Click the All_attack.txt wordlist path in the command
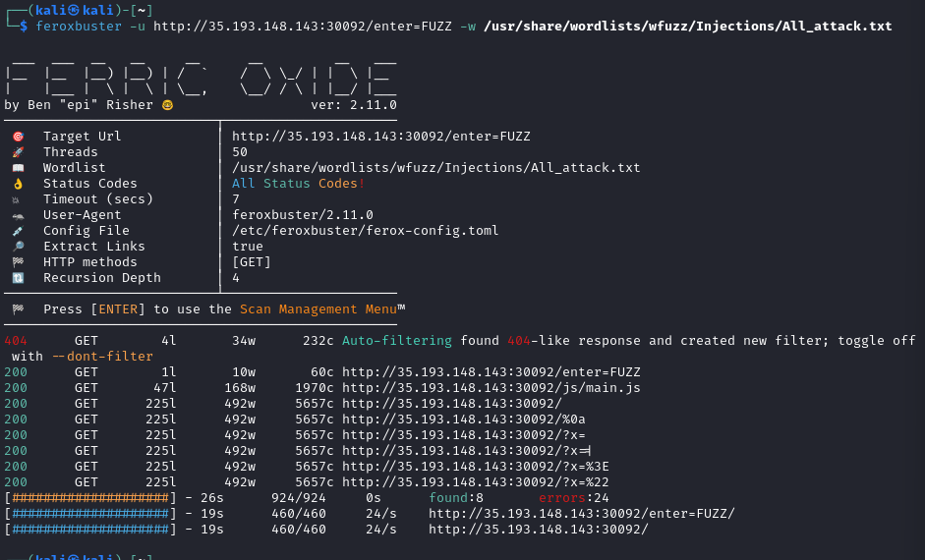Image resolution: width=925 pixels, height=560 pixels. [688, 26]
